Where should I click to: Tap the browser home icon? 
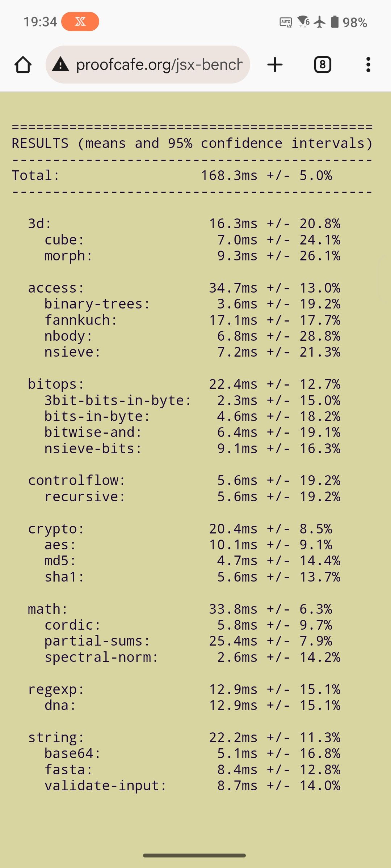pos(23,65)
